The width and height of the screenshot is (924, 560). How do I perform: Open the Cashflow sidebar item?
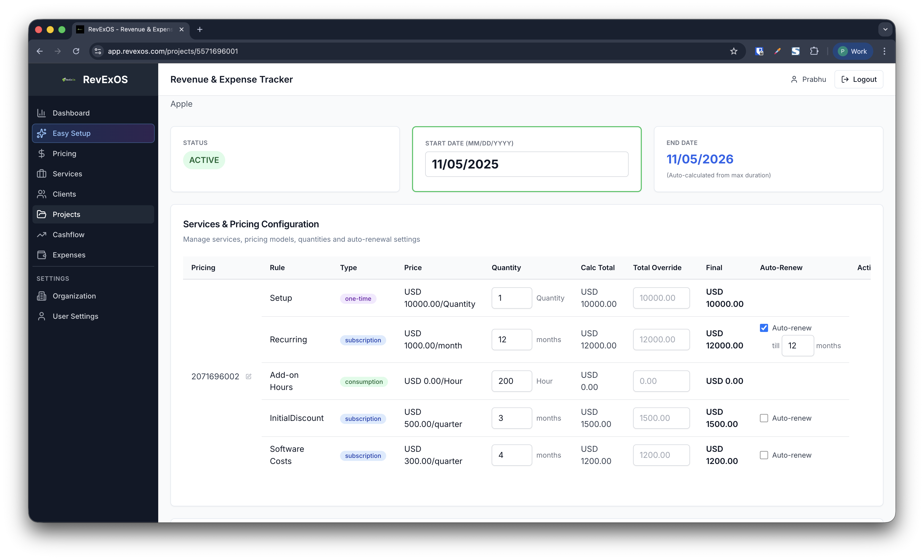68,235
